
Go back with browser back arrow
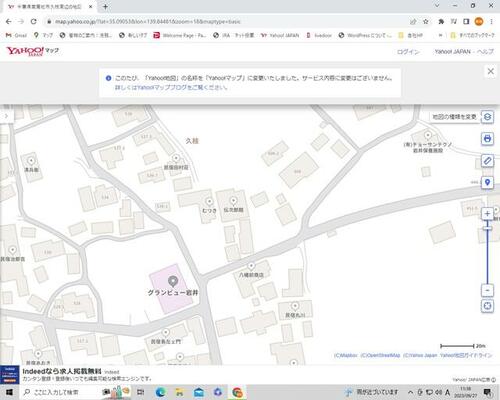pyautogui.click(x=9, y=21)
